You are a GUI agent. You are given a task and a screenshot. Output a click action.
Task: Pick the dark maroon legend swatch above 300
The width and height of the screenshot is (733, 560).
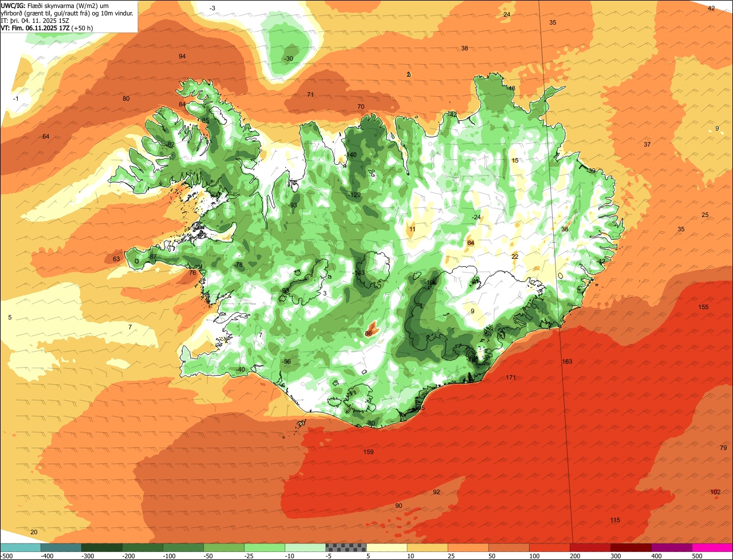[630, 548]
